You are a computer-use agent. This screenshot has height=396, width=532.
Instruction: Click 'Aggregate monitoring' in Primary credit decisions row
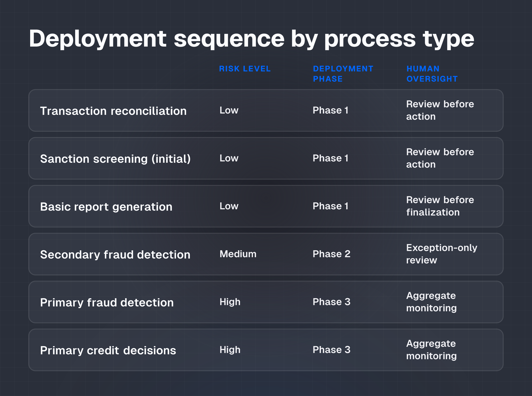click(x=431, y=350)
